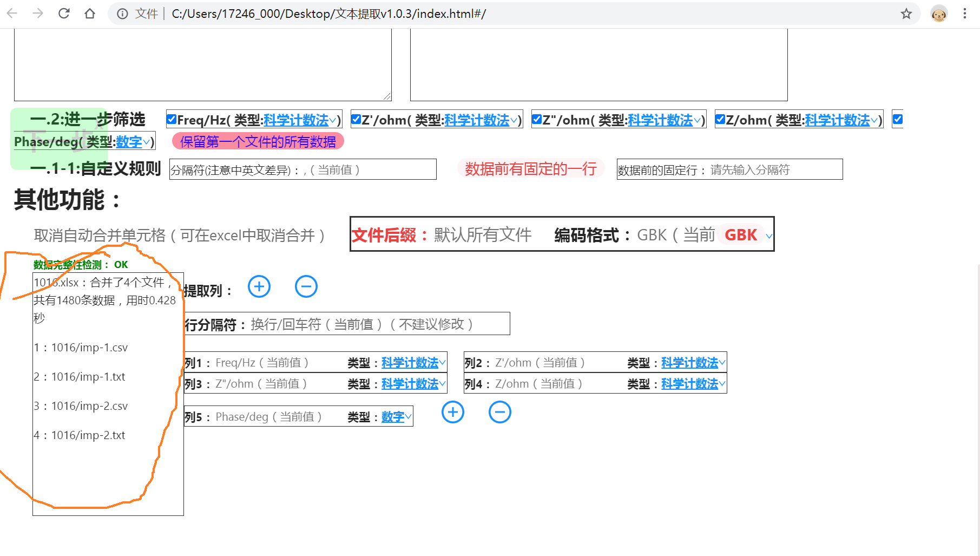Click 其他功能 heading text
Screen dimensions: 980x556
(68, 199)
